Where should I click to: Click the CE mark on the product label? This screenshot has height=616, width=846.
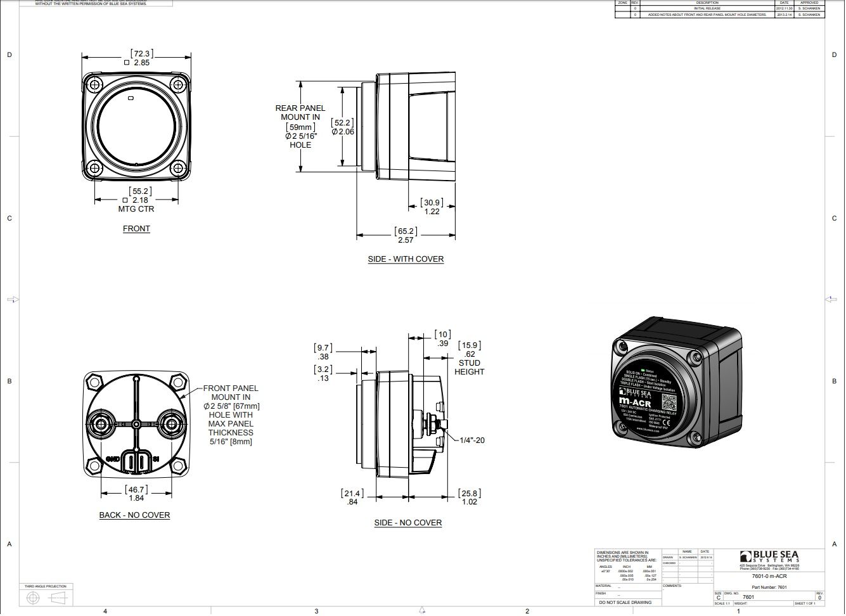666,423
